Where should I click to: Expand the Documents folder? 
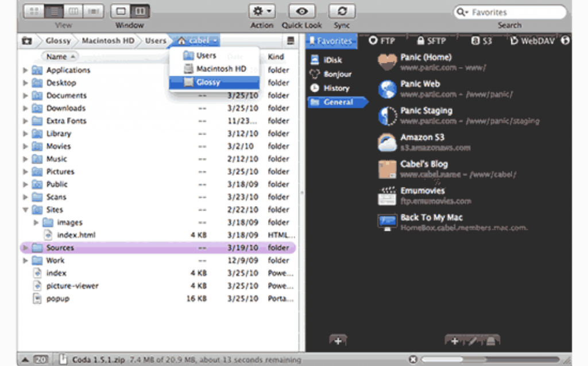(25, 95)
